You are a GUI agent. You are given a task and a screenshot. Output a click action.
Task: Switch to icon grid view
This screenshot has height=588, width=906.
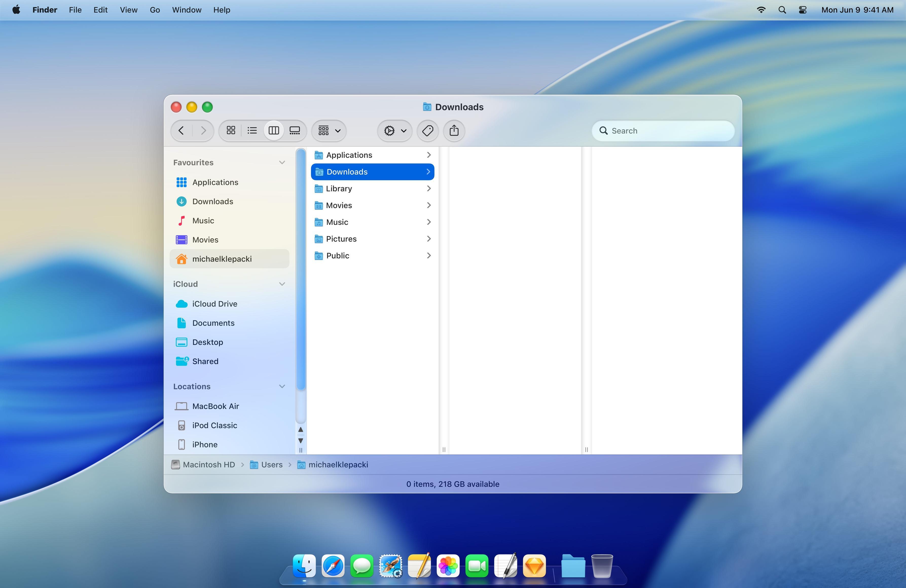pos(231,130)
